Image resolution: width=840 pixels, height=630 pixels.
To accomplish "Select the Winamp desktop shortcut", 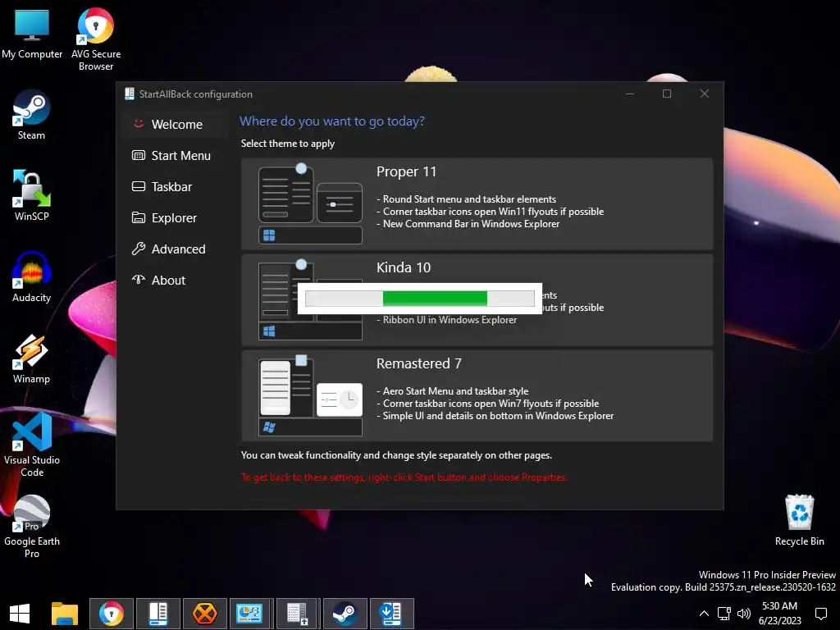I will (32, 358).
